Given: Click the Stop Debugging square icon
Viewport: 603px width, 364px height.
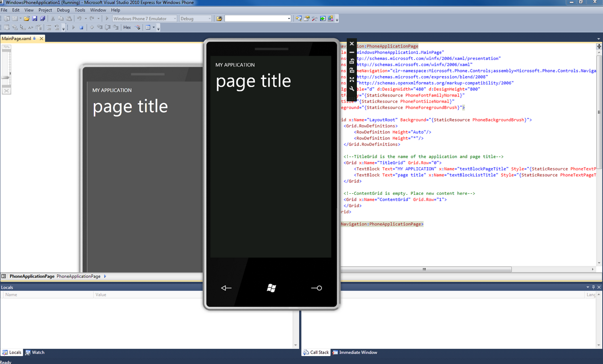Looking at the screenshot, I should coord(81,28).
